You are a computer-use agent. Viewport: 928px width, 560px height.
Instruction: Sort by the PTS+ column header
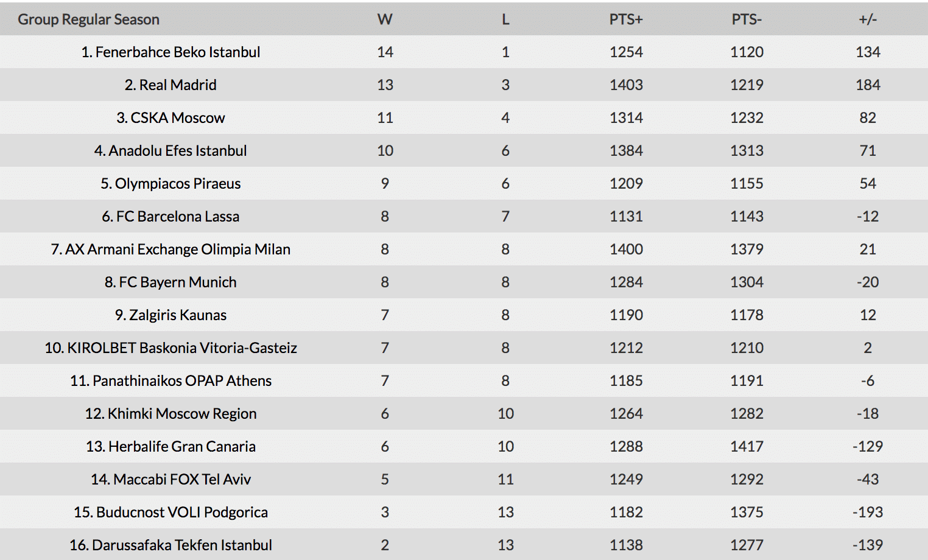(x=626, y=19)
